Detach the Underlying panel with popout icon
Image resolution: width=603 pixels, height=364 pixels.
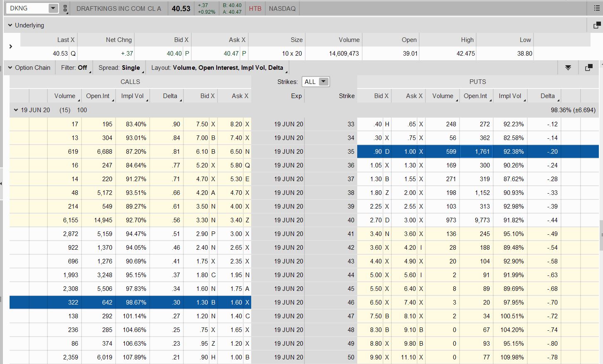pyautogui.click(x=597, y=25)
